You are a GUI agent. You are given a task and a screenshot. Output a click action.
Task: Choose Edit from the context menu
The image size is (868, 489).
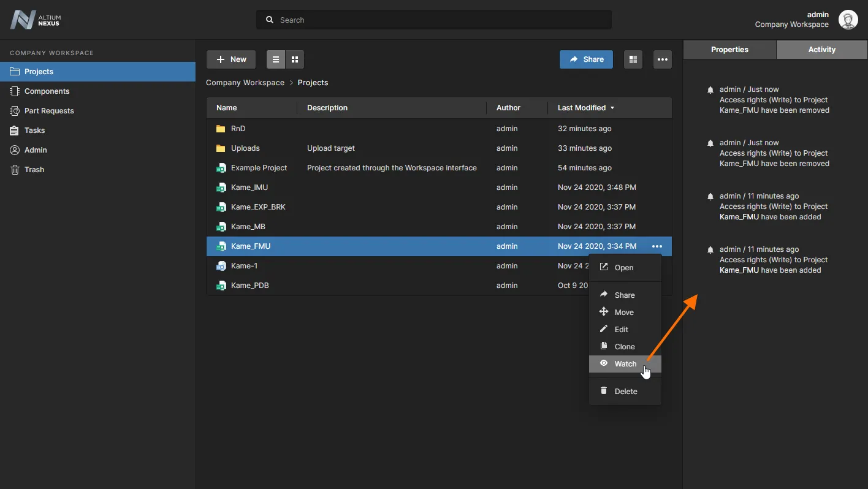(x=625, y=330)
